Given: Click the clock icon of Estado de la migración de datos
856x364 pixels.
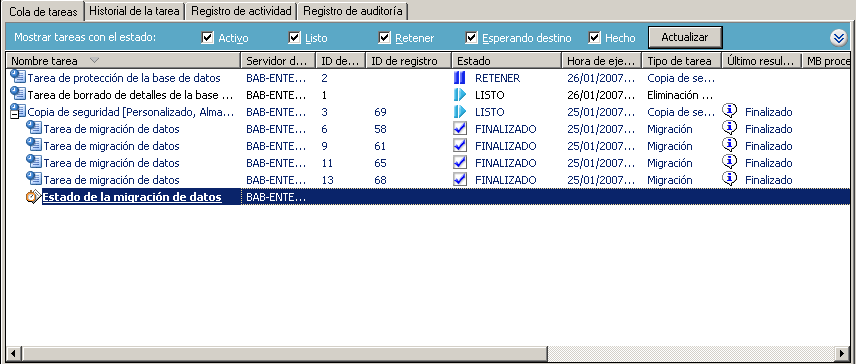Looking at the screenshot, I should point(33,196).
